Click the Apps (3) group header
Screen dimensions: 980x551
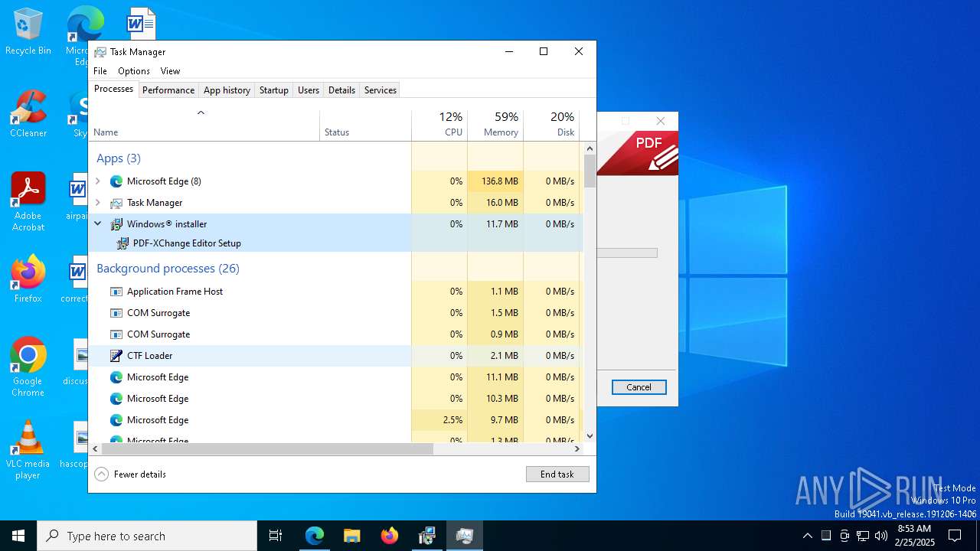(x=119, y=158)
